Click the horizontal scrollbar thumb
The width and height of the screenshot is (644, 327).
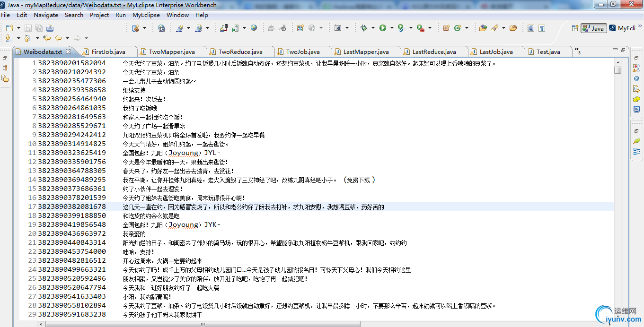click(x=203, y=324)
